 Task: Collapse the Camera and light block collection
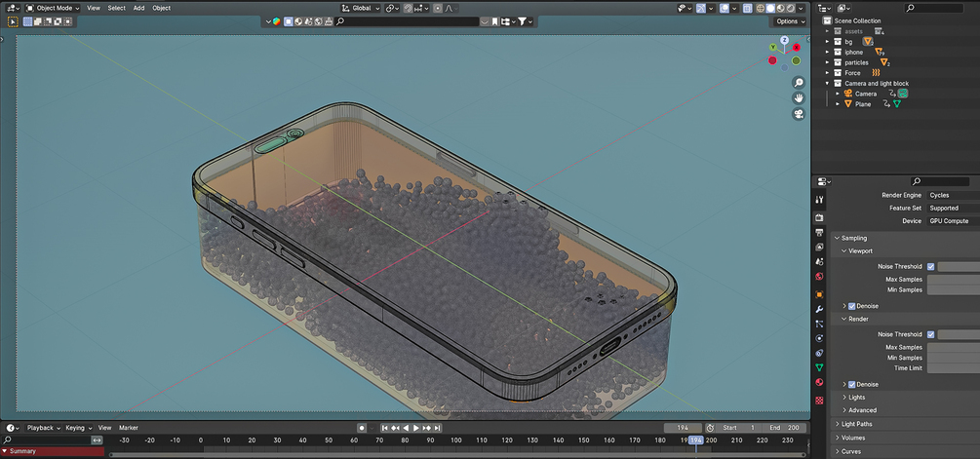click(828, 83)
